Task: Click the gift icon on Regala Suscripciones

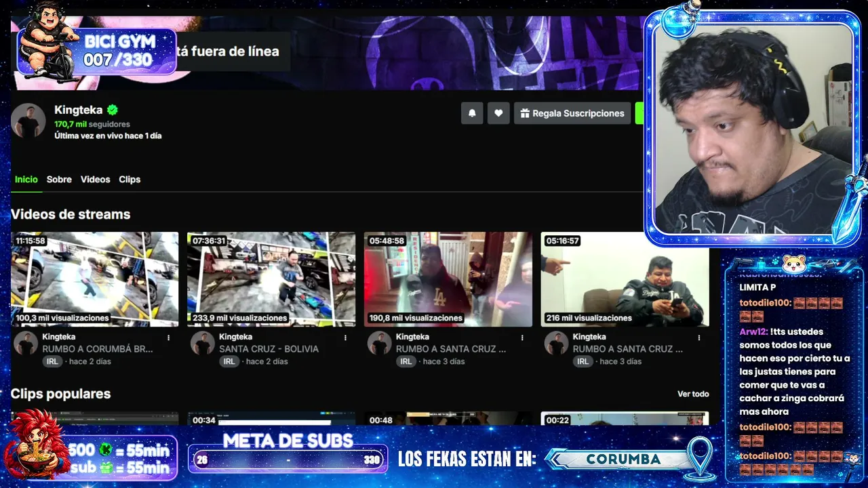Action: coord(525,113)
